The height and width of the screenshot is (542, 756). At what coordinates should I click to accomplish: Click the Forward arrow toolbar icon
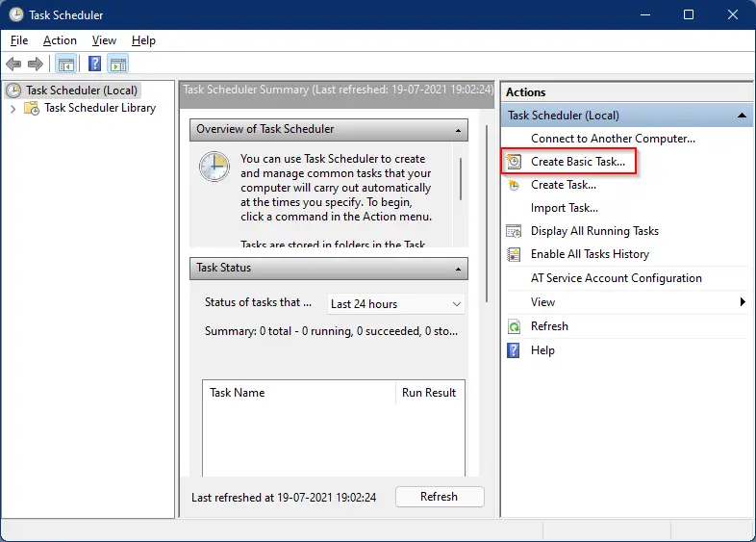[36, 64]
